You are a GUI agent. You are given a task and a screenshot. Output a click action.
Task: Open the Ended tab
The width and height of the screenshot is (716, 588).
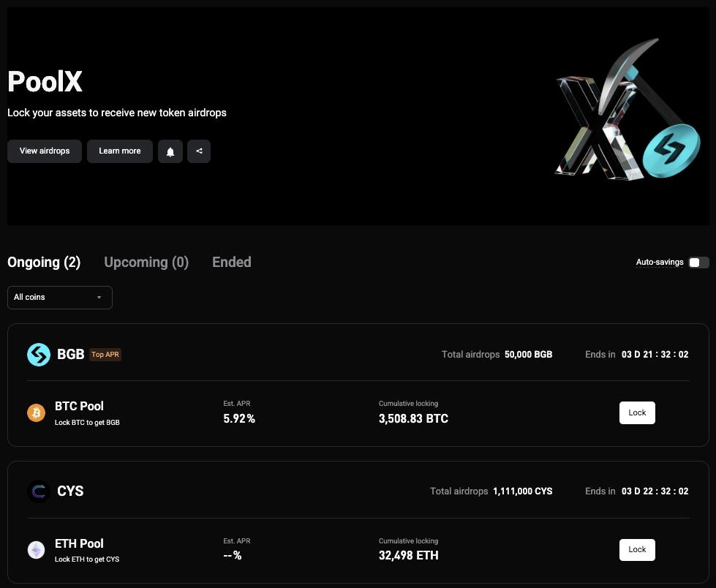pyautogui.click(x=232, y=263)
